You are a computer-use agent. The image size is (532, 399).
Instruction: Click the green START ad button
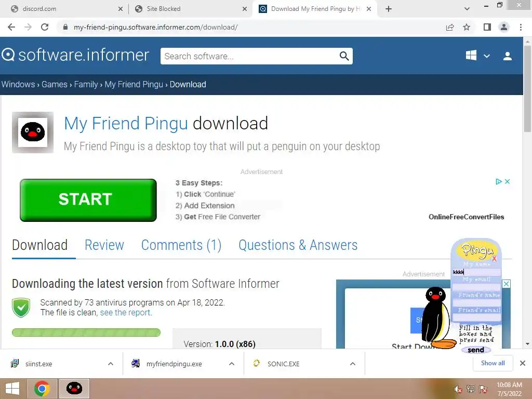point(88,200)
